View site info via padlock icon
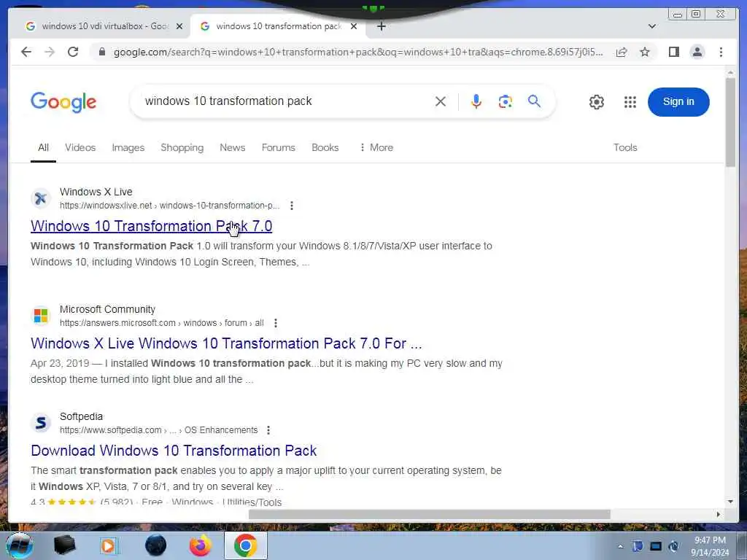747x560 pixels. pos(101,52)
